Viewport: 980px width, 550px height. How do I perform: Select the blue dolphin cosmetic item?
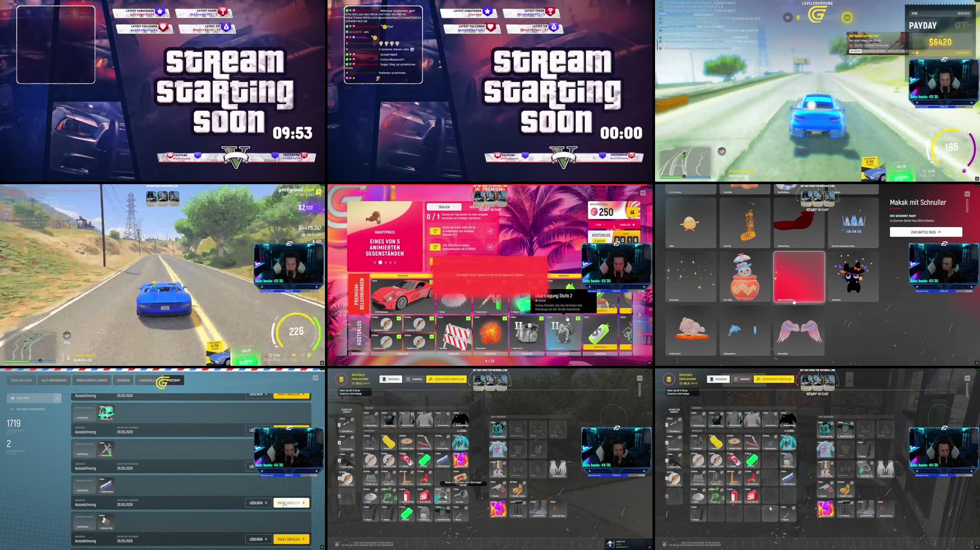(x=745, y=331)
